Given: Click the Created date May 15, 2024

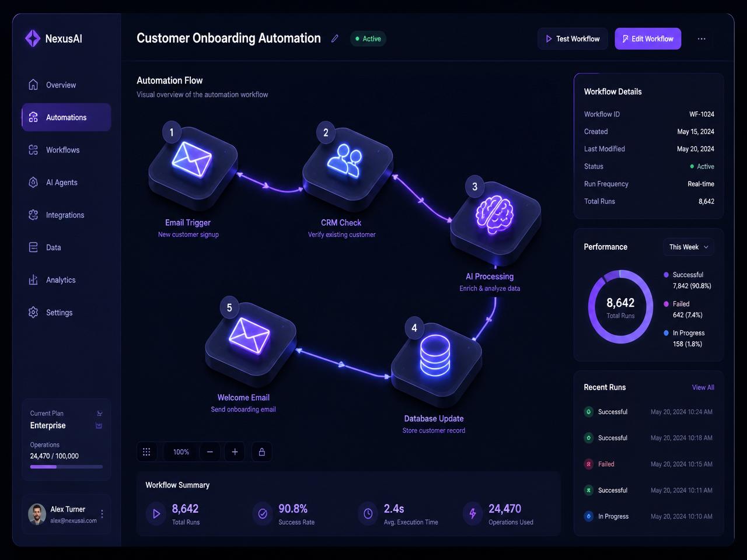Looking at the screenshot, I should point(696,132).
